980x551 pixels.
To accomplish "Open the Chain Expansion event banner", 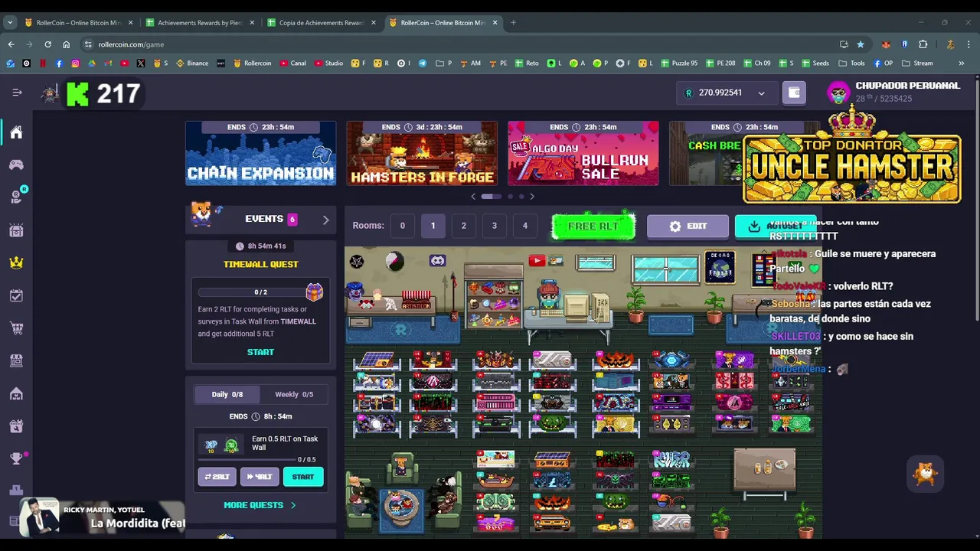I will pos(260,153).
